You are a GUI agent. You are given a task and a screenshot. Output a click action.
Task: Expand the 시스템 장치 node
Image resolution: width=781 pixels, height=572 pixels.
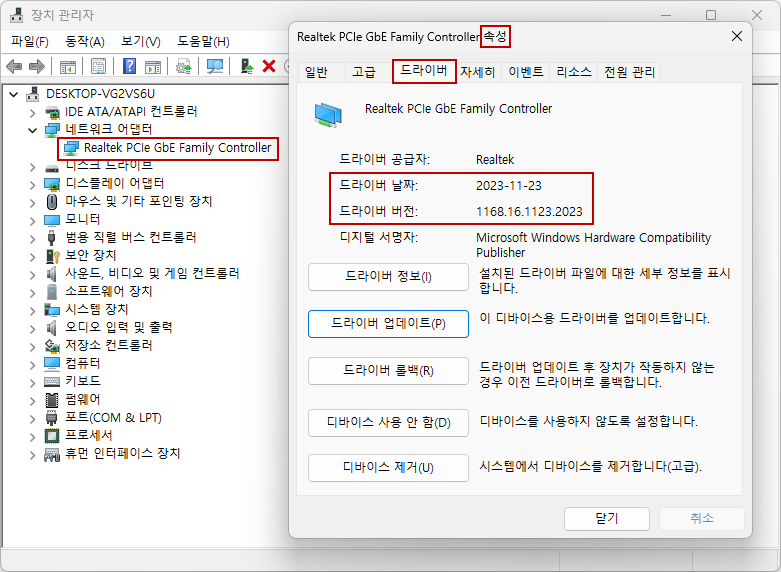32,310
